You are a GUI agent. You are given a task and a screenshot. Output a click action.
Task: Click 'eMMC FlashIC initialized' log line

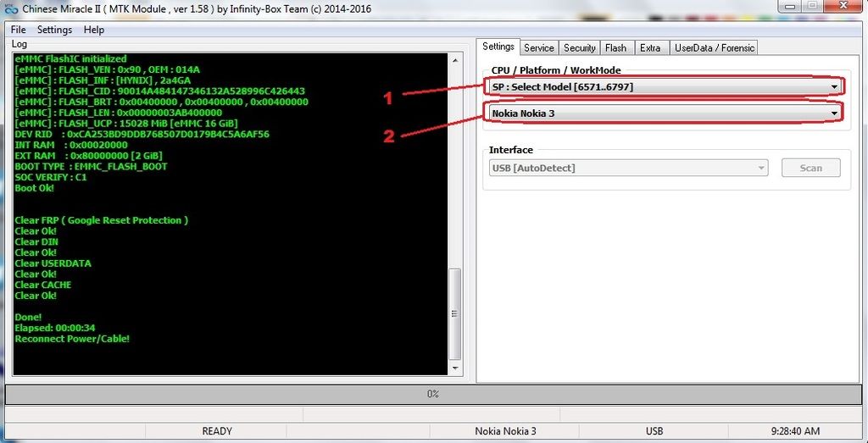(71, 58)
